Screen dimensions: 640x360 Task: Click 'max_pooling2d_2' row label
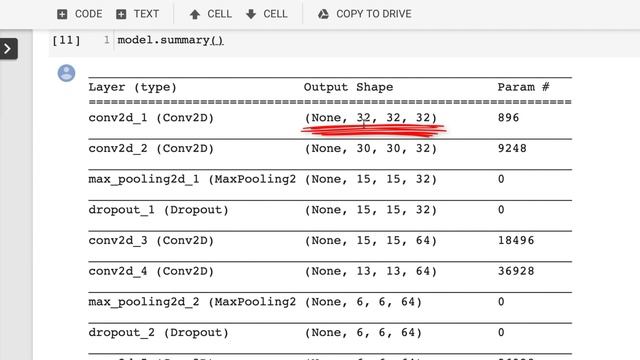(x=192, y=302)
